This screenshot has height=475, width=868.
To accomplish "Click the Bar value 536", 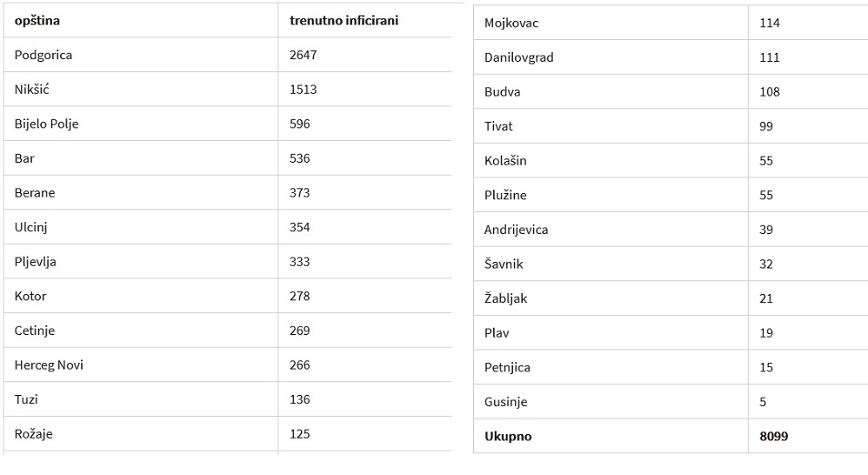I will tap(299, 158).
